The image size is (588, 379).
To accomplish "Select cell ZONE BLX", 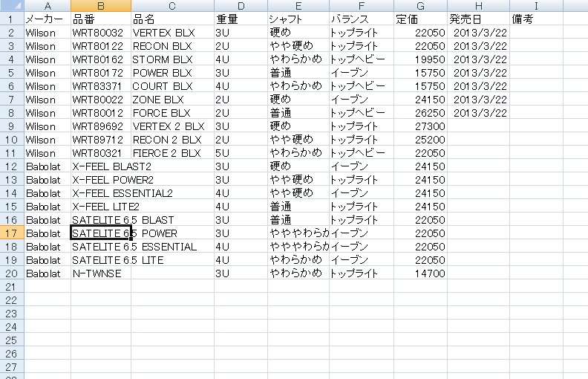I will tap(172, 99).
